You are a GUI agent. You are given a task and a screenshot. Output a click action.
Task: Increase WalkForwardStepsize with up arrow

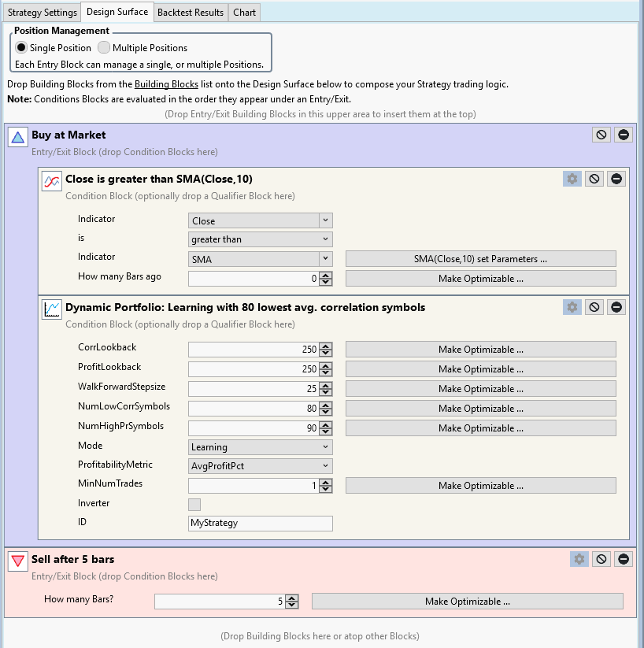[326, 386]
